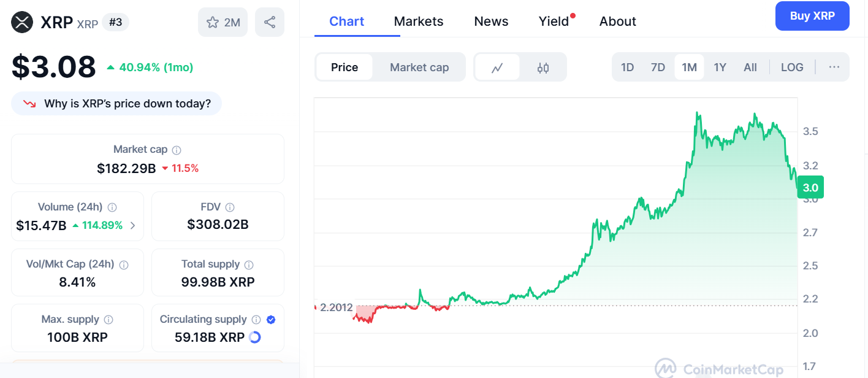Toggle LOG scale on chart
868x378 pixels.
tap(792, 67)
